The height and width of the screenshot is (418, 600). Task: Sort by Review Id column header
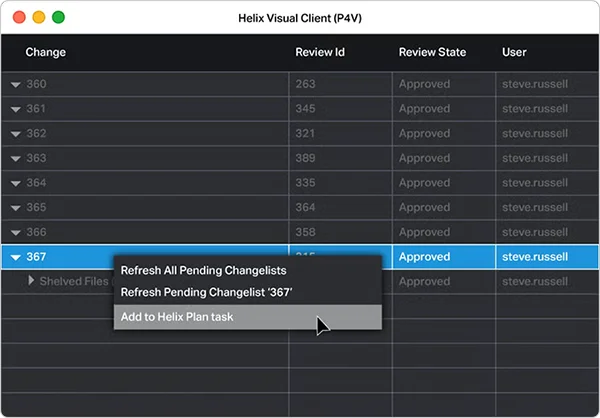(320, 52)
